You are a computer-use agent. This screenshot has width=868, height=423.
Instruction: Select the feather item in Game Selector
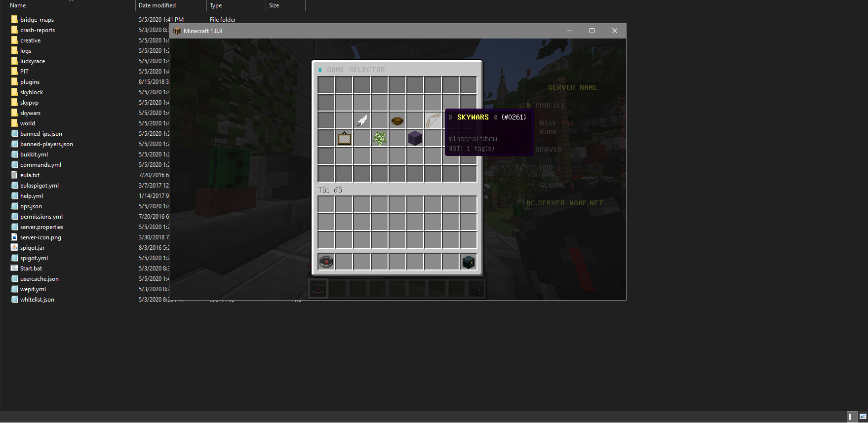[x=362, y=120]
